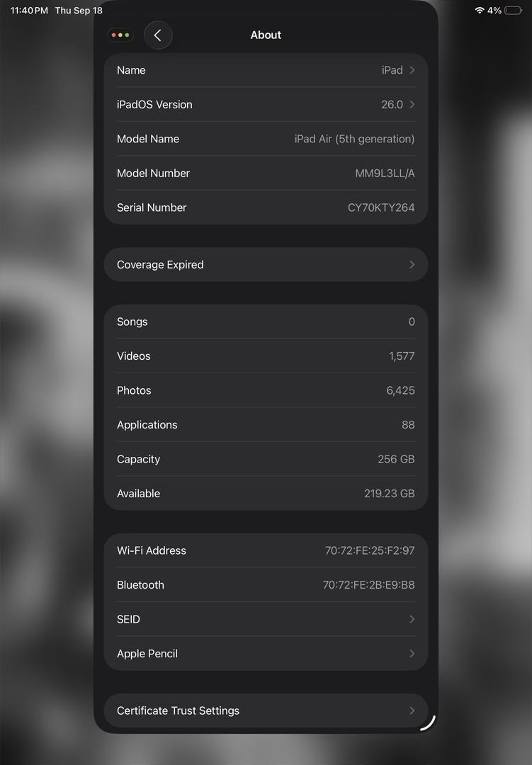The image size is (532, 765).
Task: Tap the Model Name row
Action: click(x=266, y=139)
